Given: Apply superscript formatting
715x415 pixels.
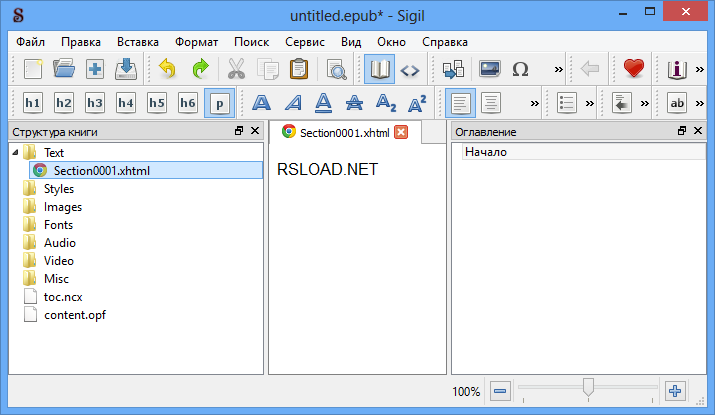Looking at the screenshot, I should [x=417, y=103].
